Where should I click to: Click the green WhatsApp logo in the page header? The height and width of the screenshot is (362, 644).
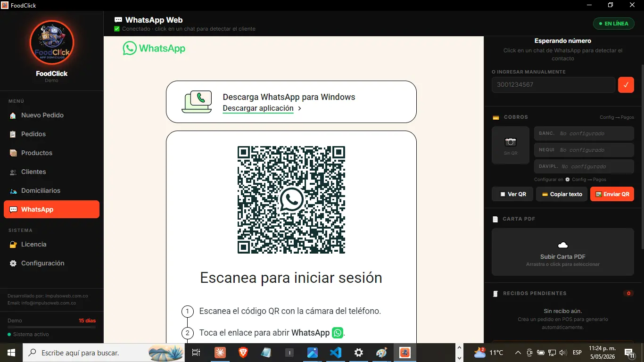(154, 48)
